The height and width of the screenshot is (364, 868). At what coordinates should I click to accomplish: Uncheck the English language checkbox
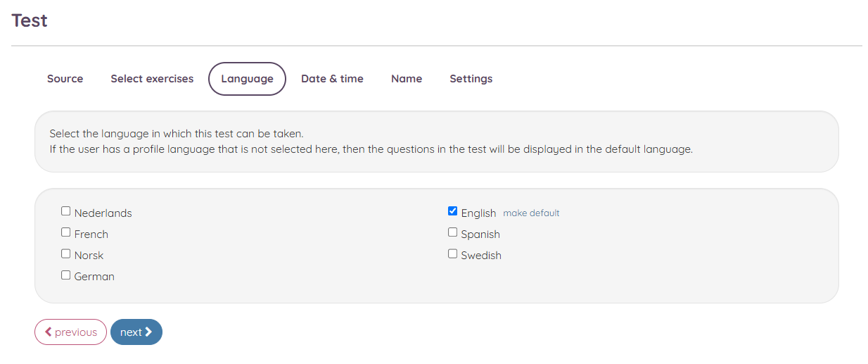point(452,211)
